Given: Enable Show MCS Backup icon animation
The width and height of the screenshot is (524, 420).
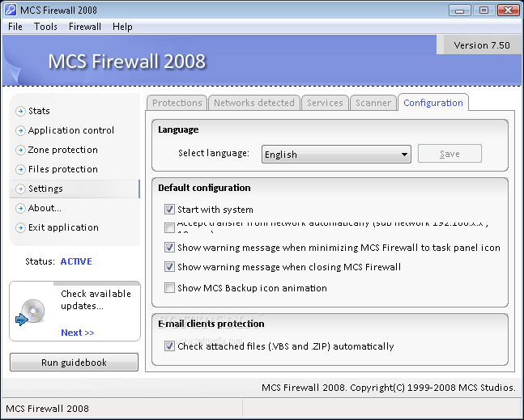Looking at the screenshot, I should [x=169, y=288].
